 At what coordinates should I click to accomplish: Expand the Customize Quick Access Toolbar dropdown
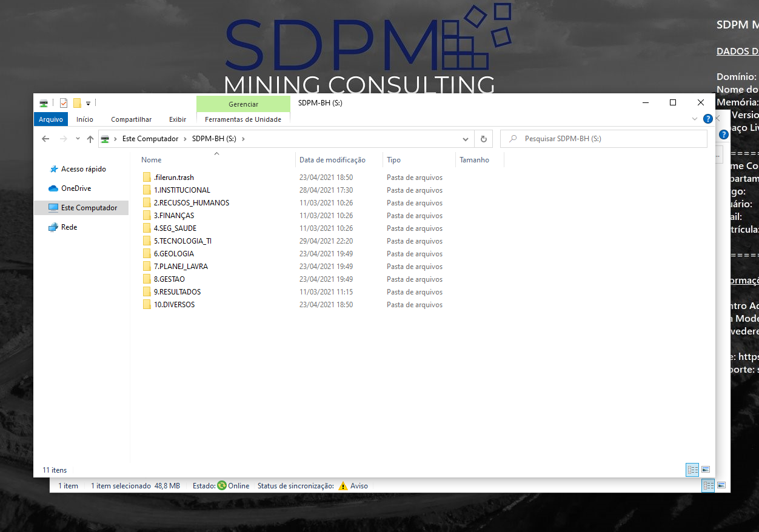click(88, 104)
